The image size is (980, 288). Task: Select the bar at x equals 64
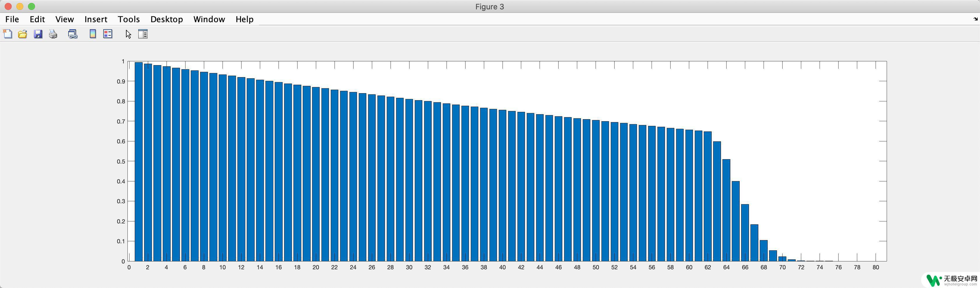[x=726, y=210]
